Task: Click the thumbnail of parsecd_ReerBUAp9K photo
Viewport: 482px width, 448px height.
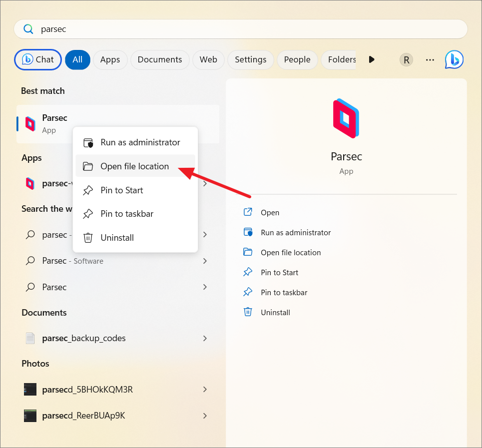Action: 30,416
